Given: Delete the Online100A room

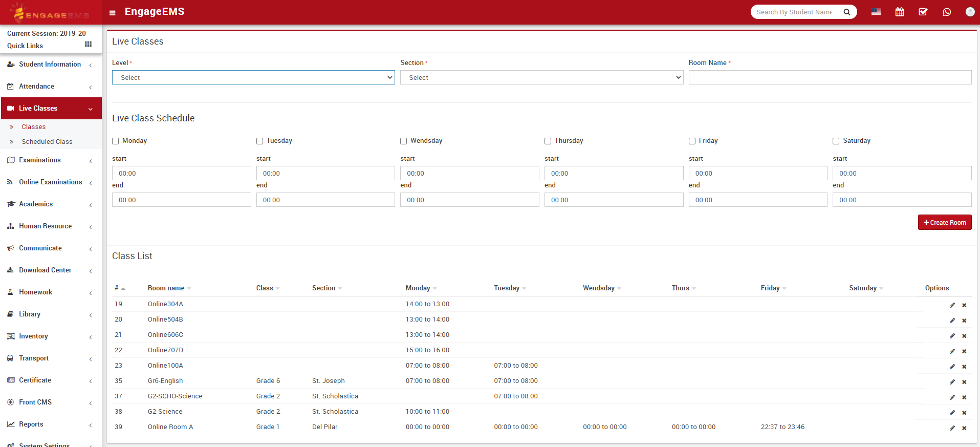Looking at the screenshot, I should pos(964,367).
